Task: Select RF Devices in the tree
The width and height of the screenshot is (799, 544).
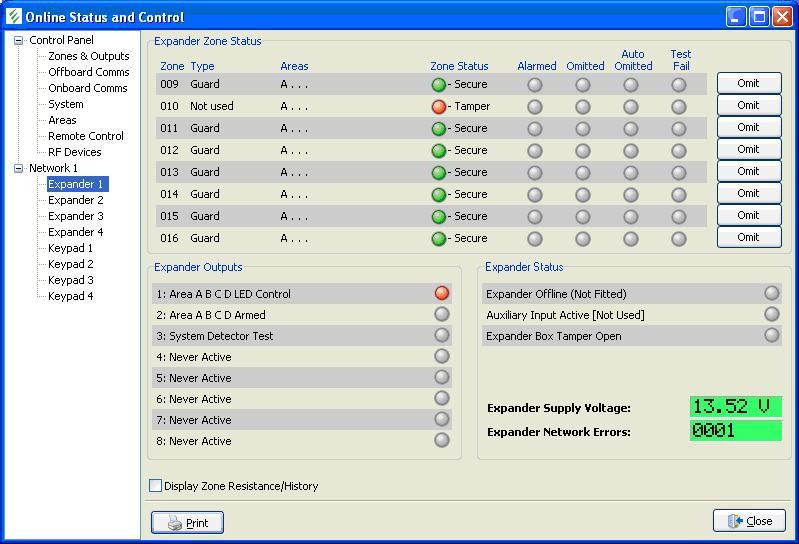Action: [74, 152]
